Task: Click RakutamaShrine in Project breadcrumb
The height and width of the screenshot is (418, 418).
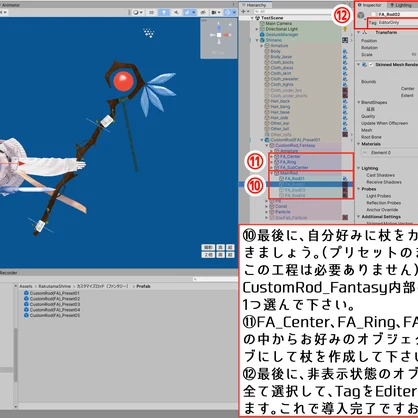Action: pyautogui.click(x=55, y=286)
